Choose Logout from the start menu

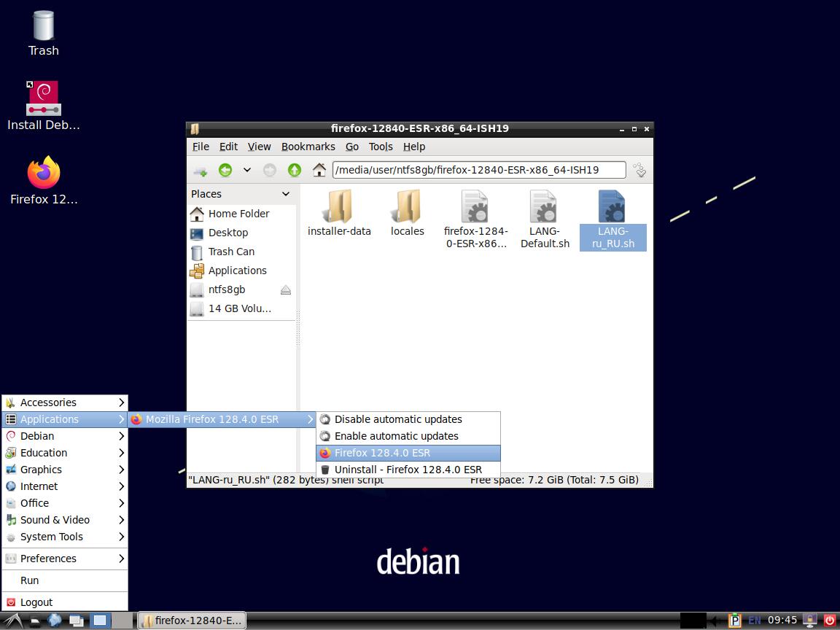coord(65,603)
